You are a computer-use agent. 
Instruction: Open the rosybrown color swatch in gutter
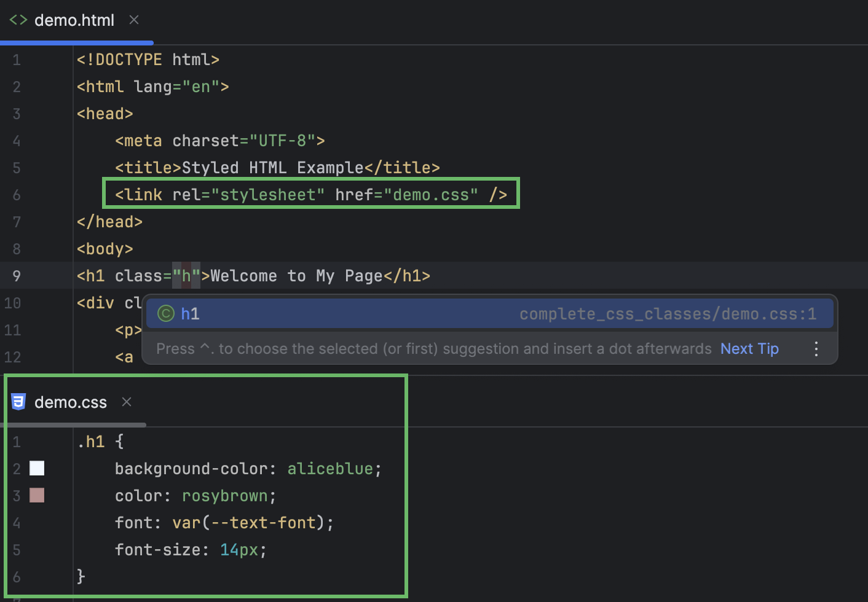point(37,495)
